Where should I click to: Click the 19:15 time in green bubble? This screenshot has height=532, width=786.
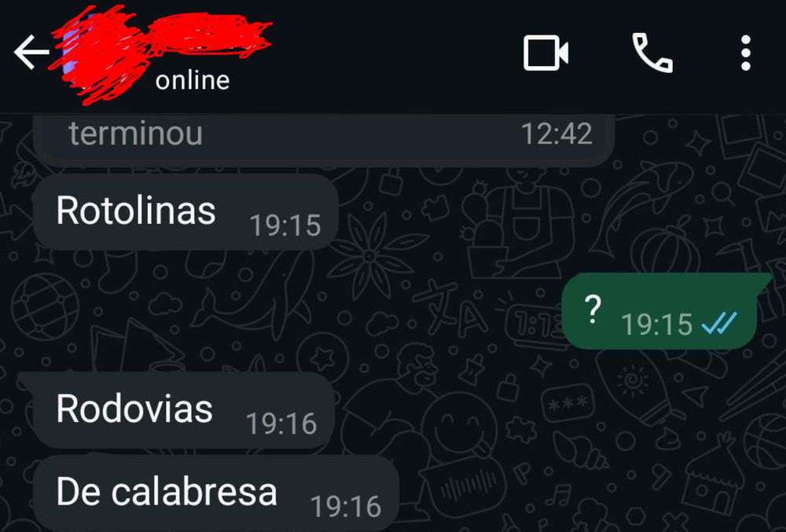(x=656, y=324)
